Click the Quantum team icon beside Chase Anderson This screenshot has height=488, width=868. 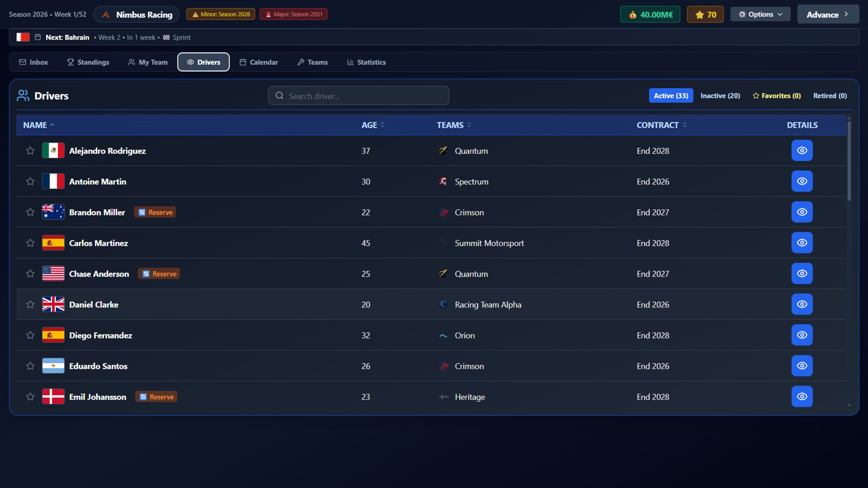pos(443,273)
